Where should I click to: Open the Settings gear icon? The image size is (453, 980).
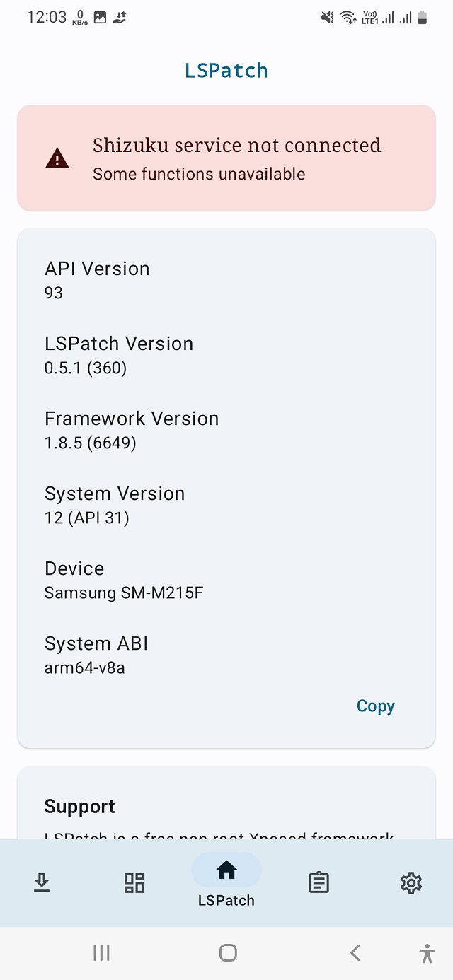pos(411,882)
